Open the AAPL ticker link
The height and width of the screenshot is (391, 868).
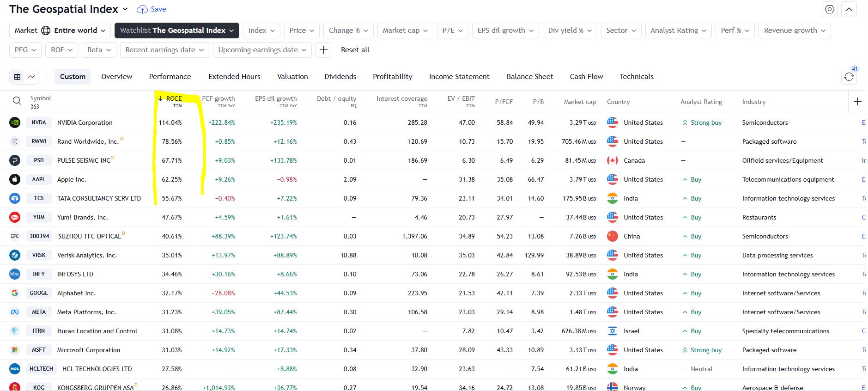(x=39, y=179)
